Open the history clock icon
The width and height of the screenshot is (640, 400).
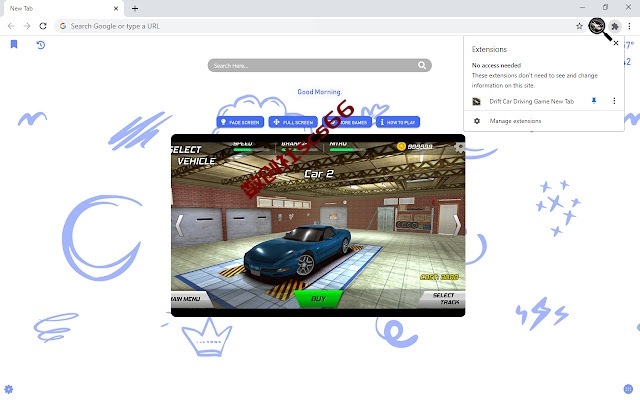[40, 44]
